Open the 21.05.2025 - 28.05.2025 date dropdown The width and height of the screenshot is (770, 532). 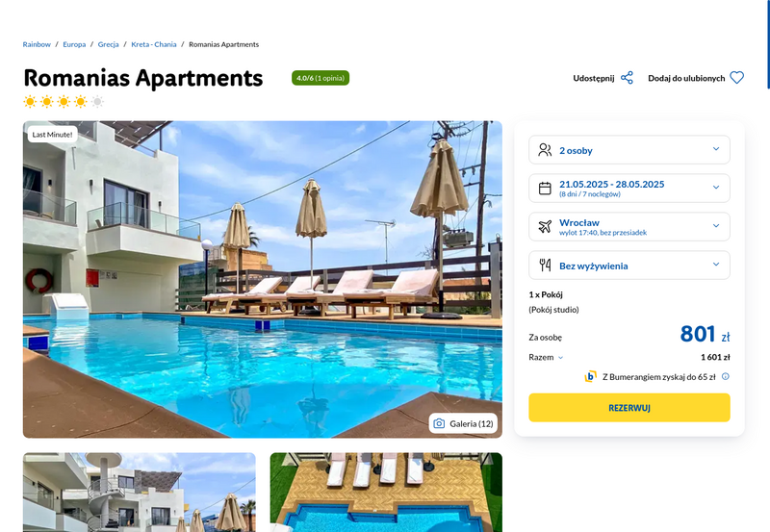pos(629,188)
